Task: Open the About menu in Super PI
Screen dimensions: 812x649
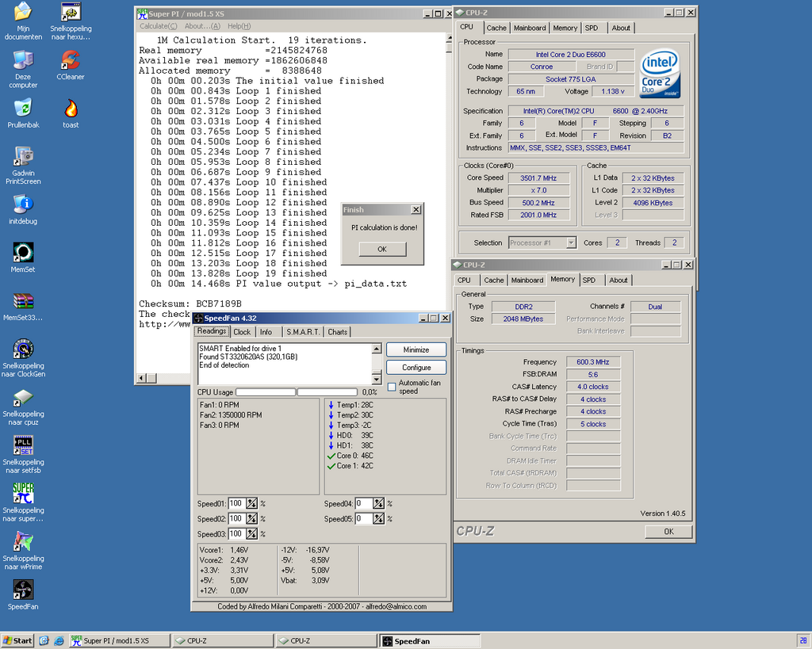Action: (202, 26)
